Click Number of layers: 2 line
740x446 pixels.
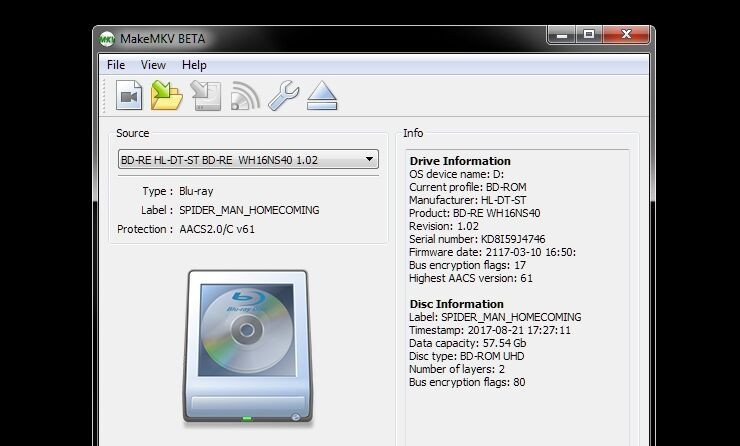[x=456, y=369]
